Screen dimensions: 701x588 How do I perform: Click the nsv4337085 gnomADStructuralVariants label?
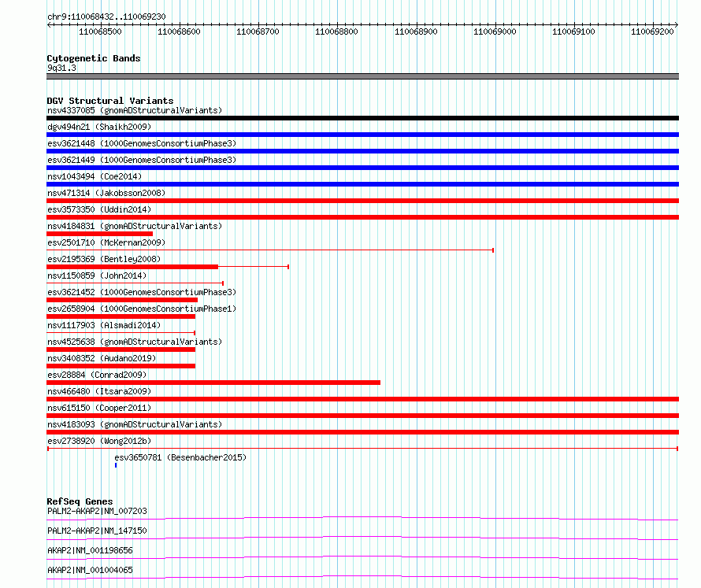point(135,110)
